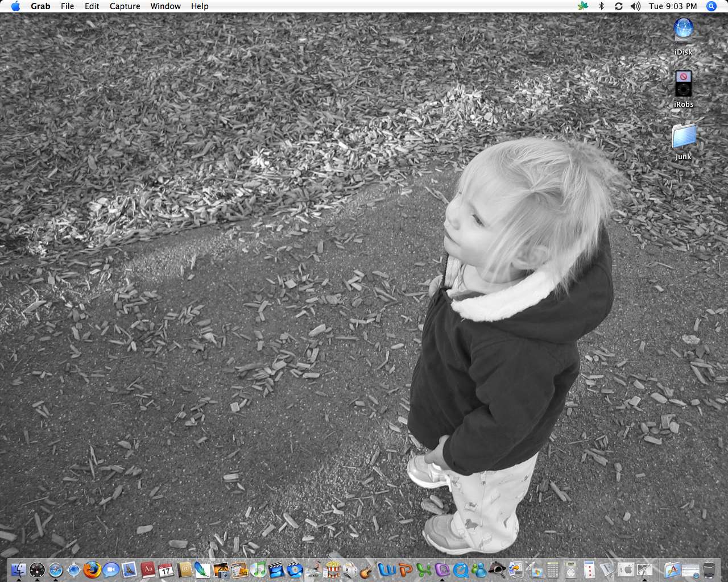Launch iTunes from the Dock
This screenshot has width=728, height=582.
pos(258,569)
